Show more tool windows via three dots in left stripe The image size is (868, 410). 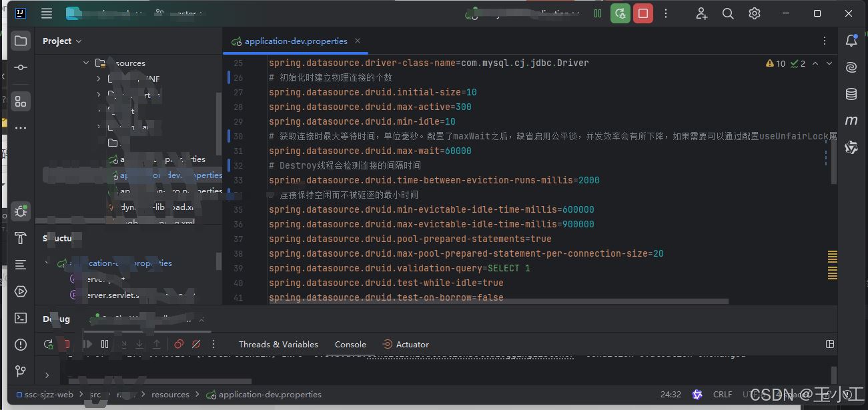tap(21, 128)
